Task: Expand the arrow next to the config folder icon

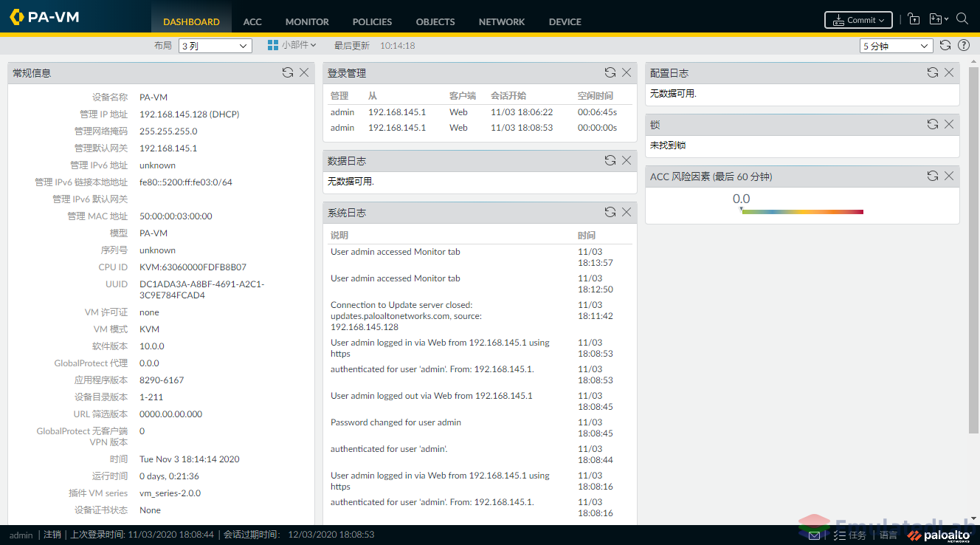Action: tap(946, 20)
